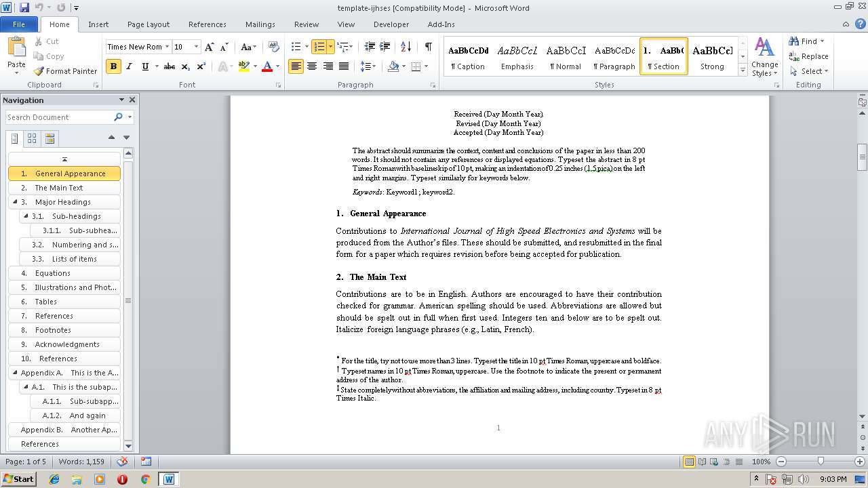Click the Bullets list icon
Viewport: 868px width, 488px height.
[296, 47]
